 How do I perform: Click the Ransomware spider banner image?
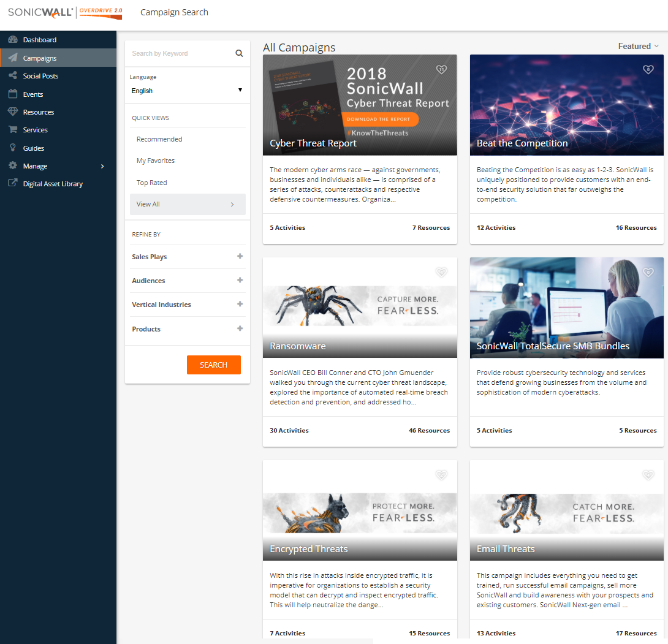pyautogui.click(x=360, y=306)
